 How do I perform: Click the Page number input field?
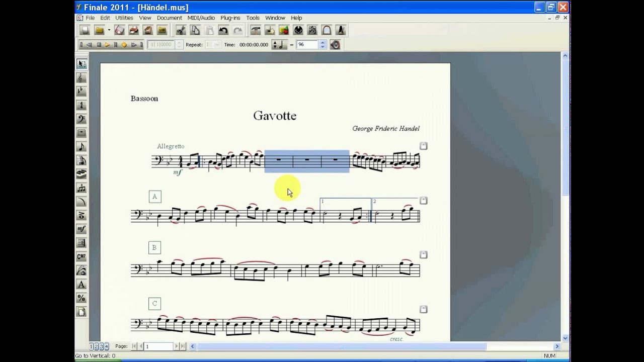(x=158, y=346)
